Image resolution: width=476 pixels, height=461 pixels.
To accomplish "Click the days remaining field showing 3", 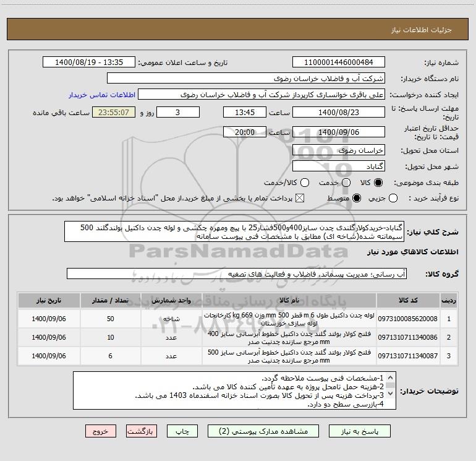I will click(x=178, y=112).
